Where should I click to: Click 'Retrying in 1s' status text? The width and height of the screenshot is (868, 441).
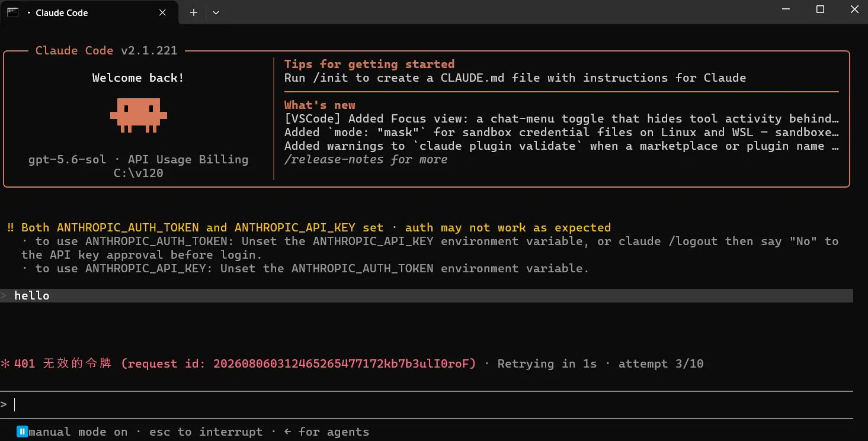point(547,363)
